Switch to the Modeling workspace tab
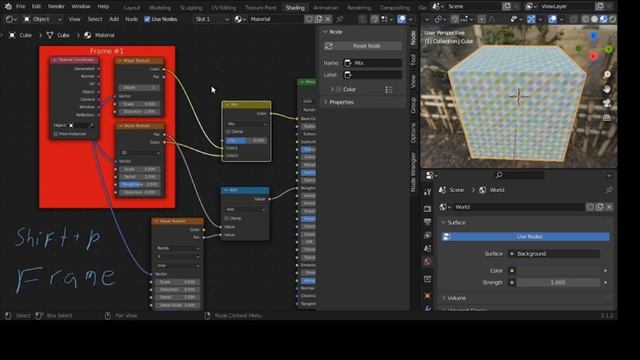This screenshot has width=640, height=360. coord(160,8)
